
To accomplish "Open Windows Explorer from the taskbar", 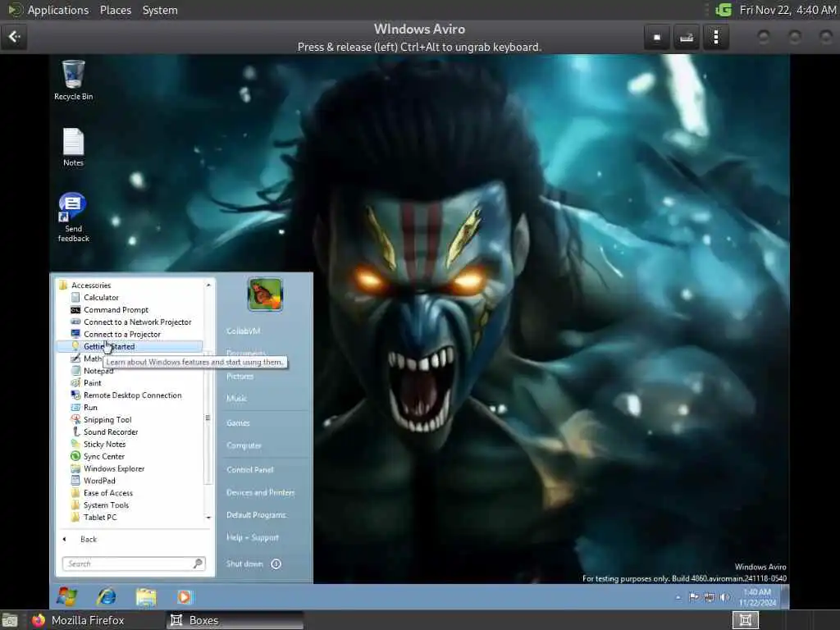I will coord(146,596).
